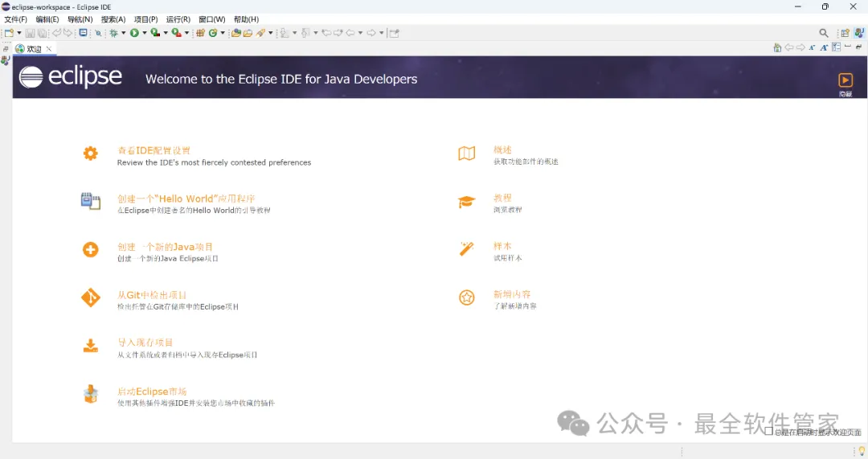Click the Reduce font size icon
Image resolution: width=868 pixels, height=459 pixels.
click(x=812, y=47)
